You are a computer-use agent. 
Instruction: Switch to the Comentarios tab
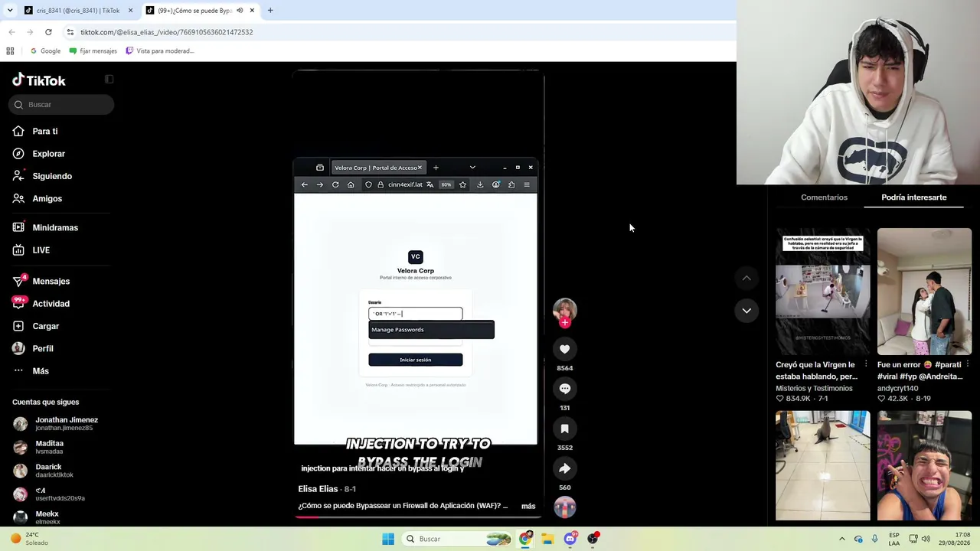[824, 197]
